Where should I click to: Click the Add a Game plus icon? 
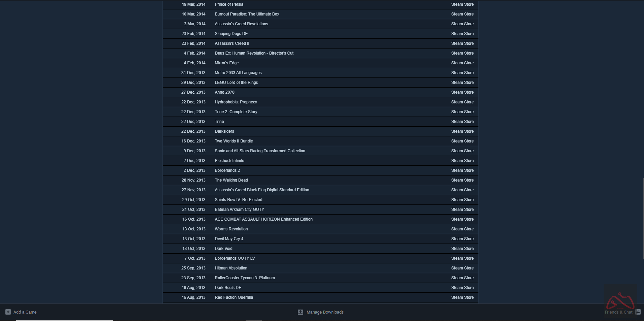pos(8,312)
